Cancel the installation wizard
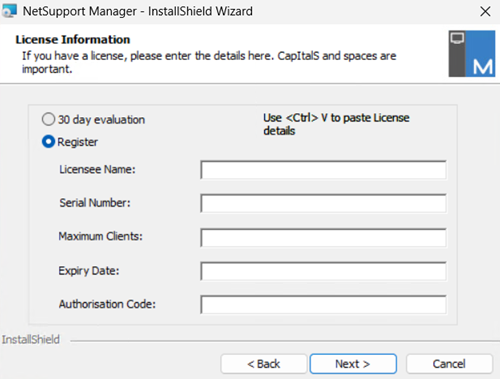 [449, 364]
